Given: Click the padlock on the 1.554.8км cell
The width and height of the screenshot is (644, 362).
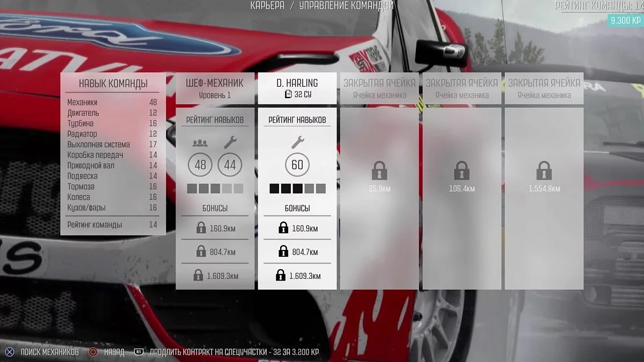Looking at the screenshot, I should point(544,172).
